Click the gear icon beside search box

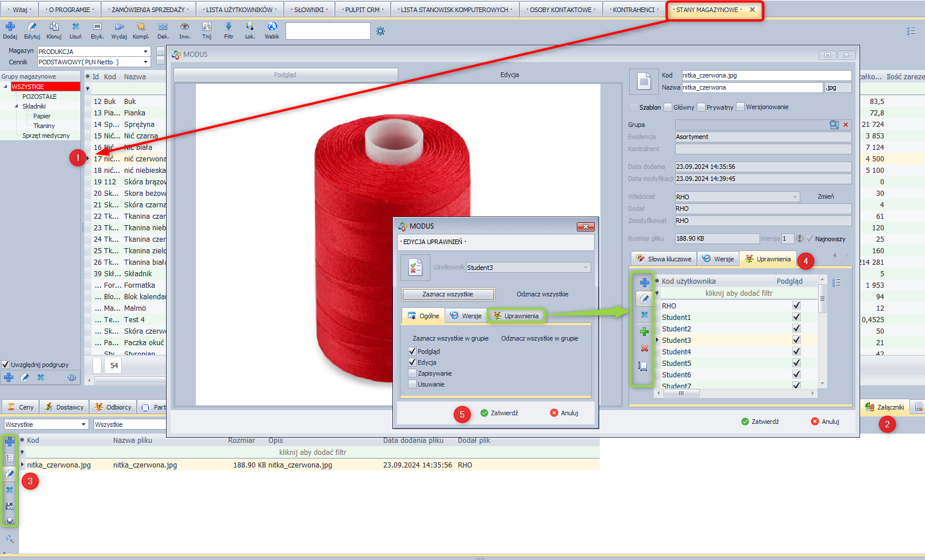point(380,31)
